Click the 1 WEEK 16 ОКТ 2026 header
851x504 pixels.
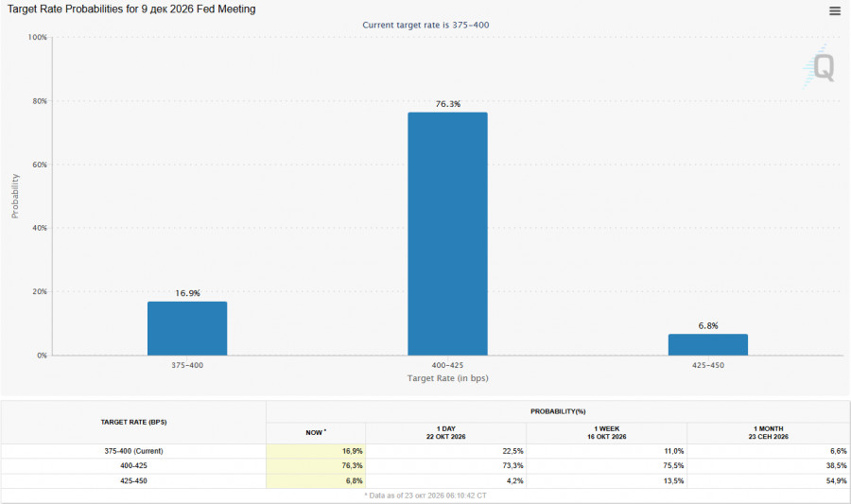click(x=606, y=432)
